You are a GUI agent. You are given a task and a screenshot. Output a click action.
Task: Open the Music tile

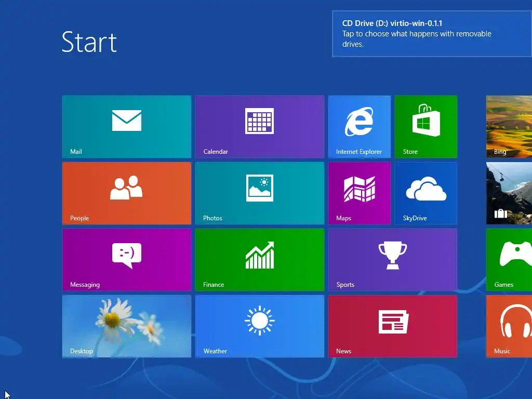coord(509,326)
